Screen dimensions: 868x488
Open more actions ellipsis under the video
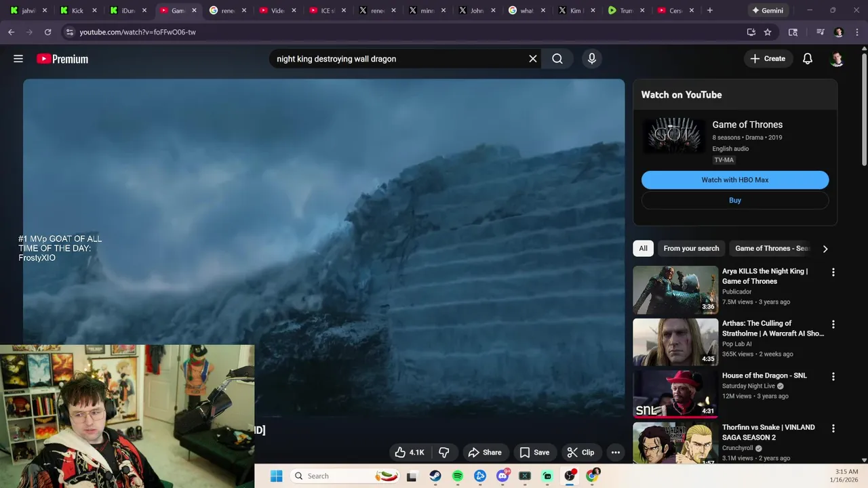pyautogui.click(x=616, y=453)
